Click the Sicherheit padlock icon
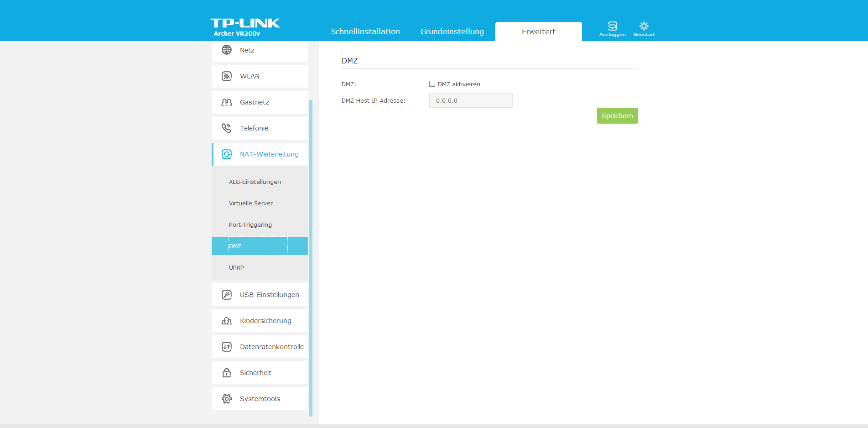868x428 pixels. pyautogui.click(x=226, y=373)
